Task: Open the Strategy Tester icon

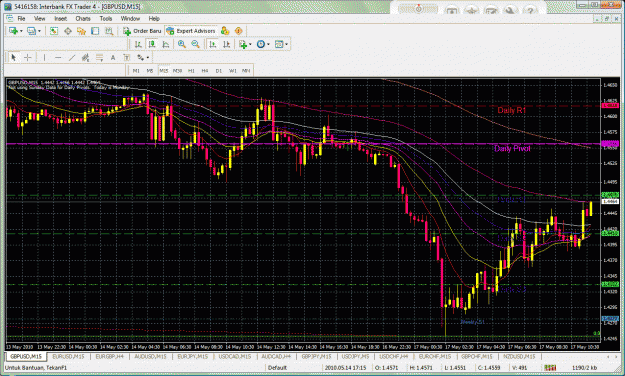Action: [109, 31]
